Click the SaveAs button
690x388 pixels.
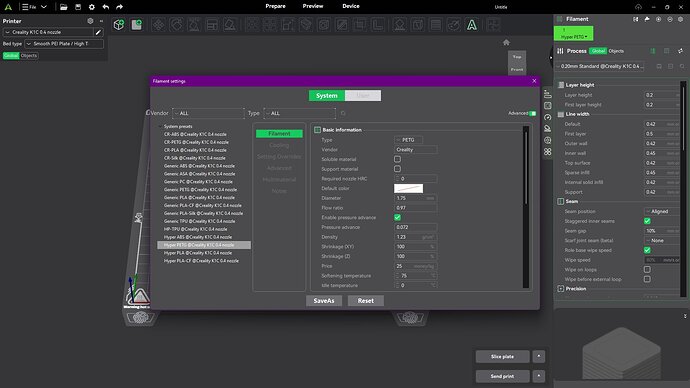click(x=324, y=301)
